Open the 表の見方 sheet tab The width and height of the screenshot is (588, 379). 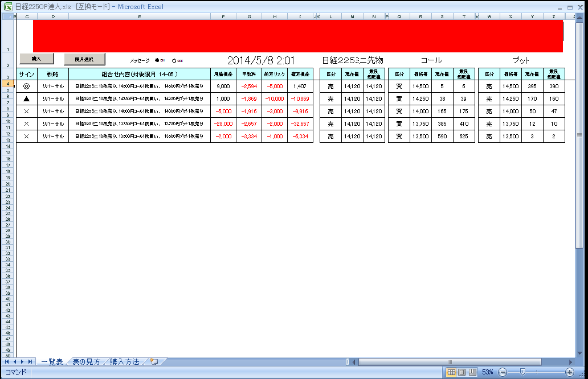pos(86,362)
